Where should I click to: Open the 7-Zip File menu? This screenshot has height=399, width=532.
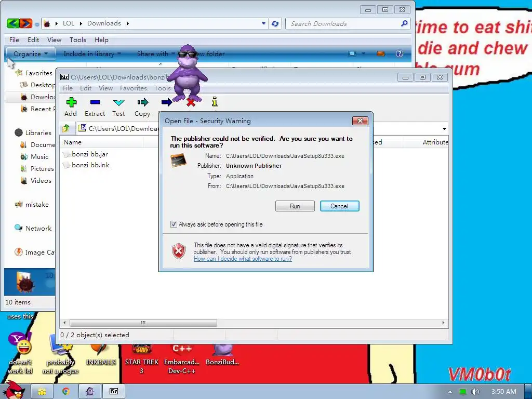(68, 88)
